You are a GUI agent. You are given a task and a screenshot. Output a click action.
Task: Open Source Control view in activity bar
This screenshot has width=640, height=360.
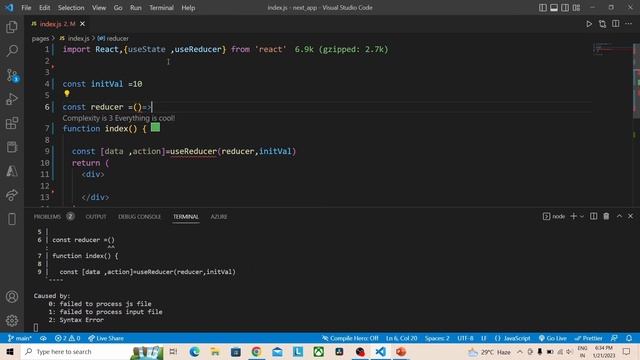pos(12,75)
